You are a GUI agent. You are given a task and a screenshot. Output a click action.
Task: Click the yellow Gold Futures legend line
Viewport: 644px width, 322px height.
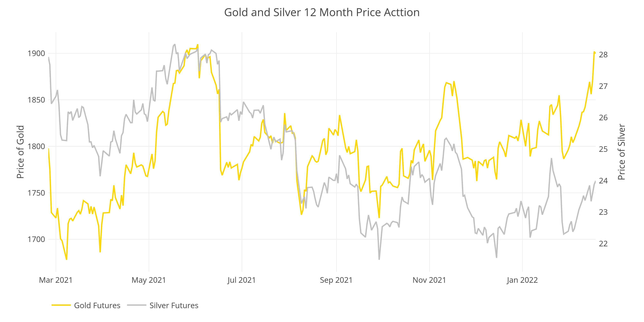[x=61, y=305]
